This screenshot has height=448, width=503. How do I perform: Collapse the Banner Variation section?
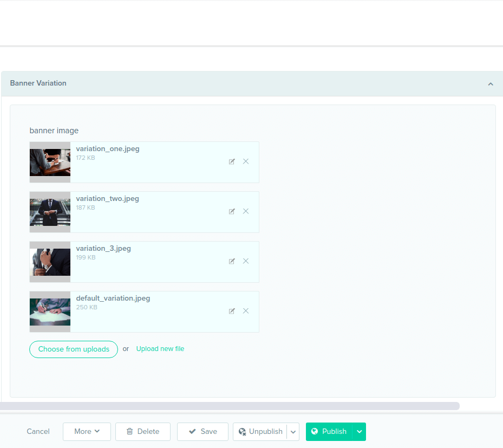(x=491, y=83)
